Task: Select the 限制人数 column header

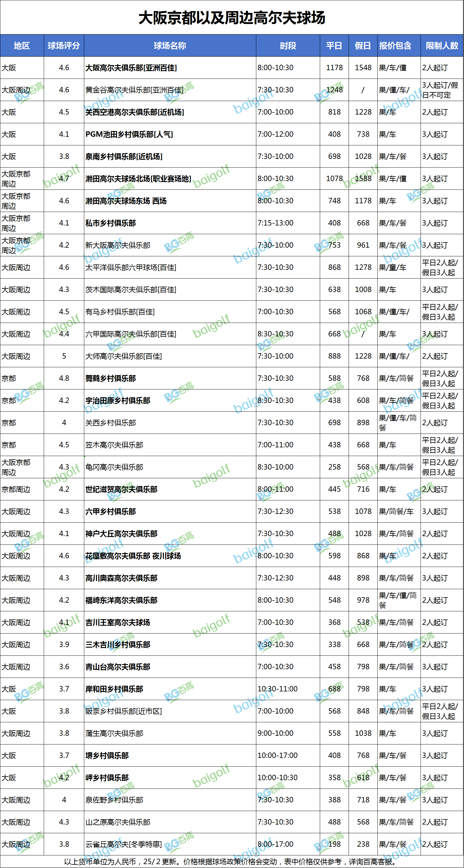Action: (x=442, y=46)
